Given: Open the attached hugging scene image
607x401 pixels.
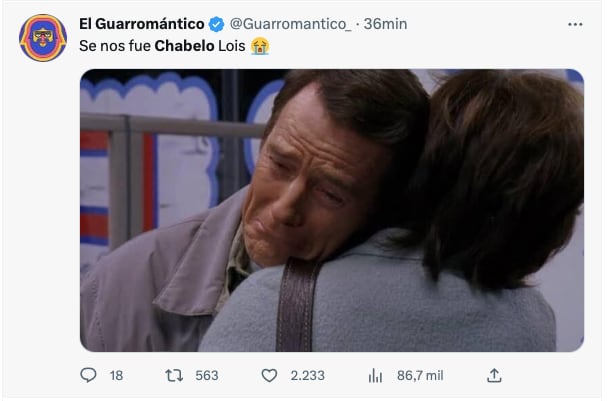Looking at the screenshot, I should [332, 210].
